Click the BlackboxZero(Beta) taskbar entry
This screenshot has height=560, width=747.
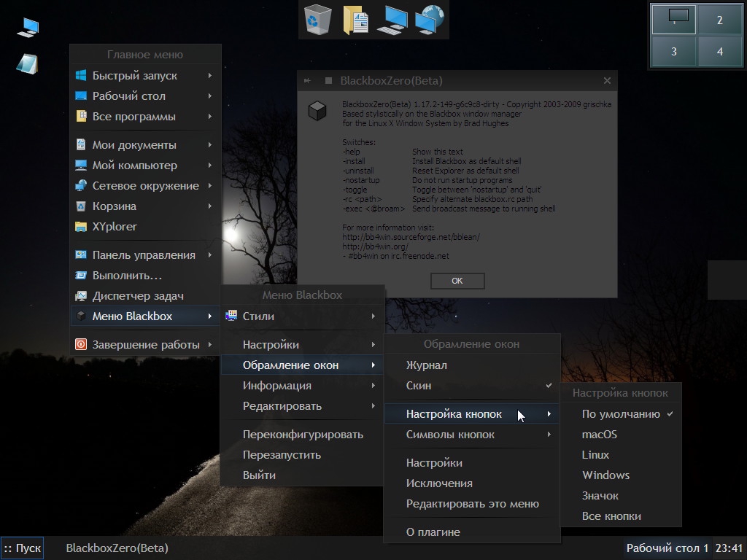coord(117,548)
